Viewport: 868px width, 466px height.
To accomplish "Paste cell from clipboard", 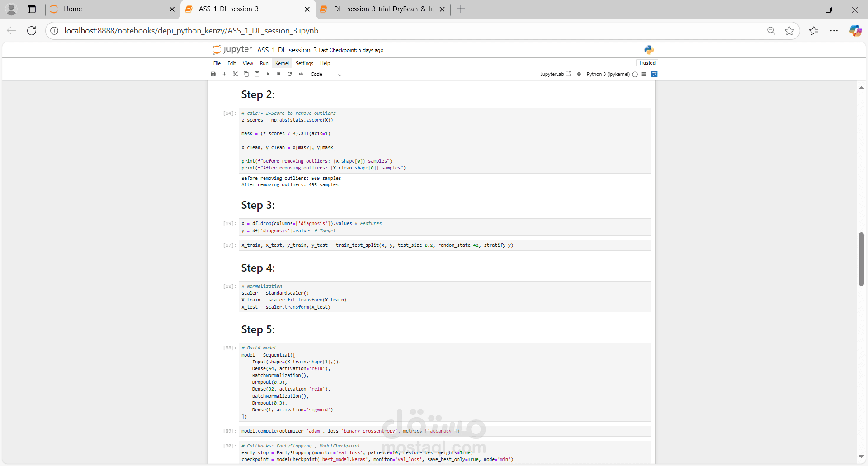I will pyautogui.click(x=257, y=74).
